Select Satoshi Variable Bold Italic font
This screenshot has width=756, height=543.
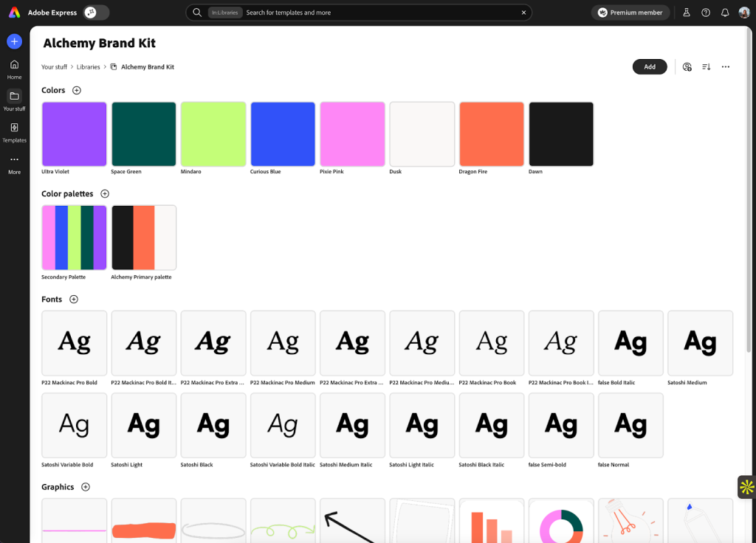[283, 426]
